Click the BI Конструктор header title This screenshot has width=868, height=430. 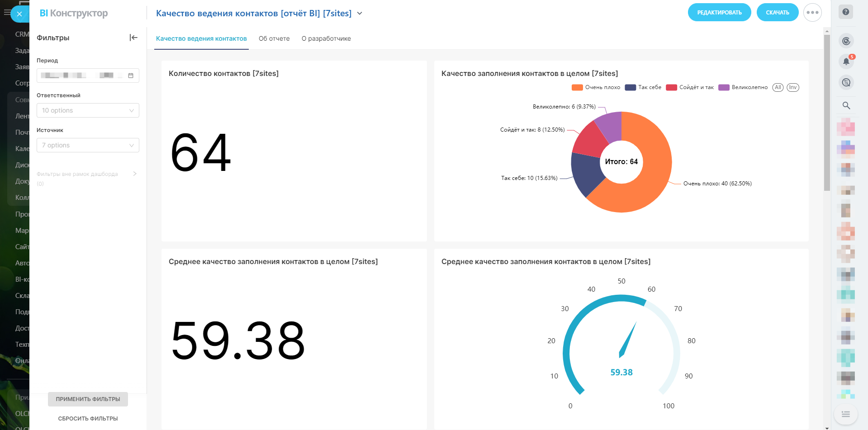click(x=74, y=13)
